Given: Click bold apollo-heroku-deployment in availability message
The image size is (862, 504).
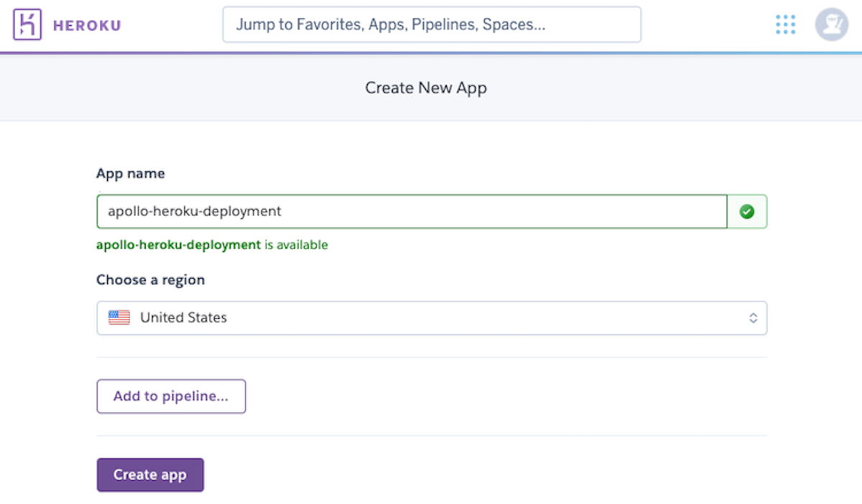Looking at the screenshot, I should point(178,245).
